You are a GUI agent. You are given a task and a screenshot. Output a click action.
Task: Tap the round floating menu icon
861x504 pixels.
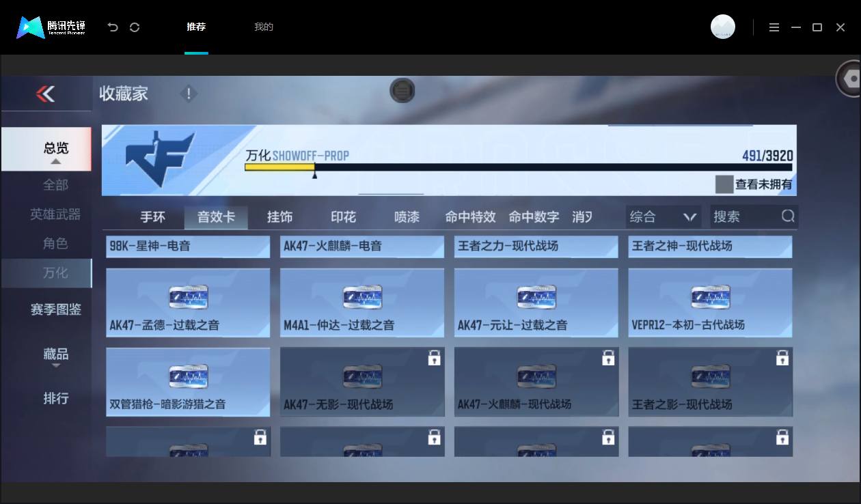[x=402, y=90]
